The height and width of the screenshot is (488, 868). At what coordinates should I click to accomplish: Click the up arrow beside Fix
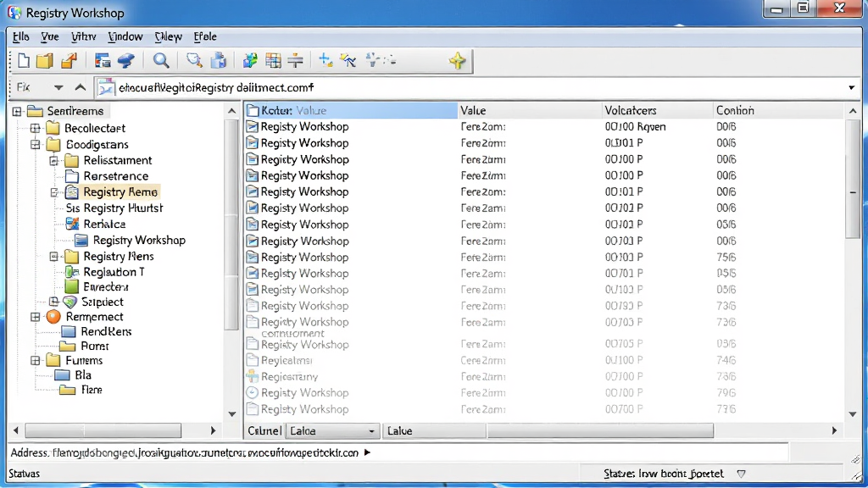coord(81,87)
